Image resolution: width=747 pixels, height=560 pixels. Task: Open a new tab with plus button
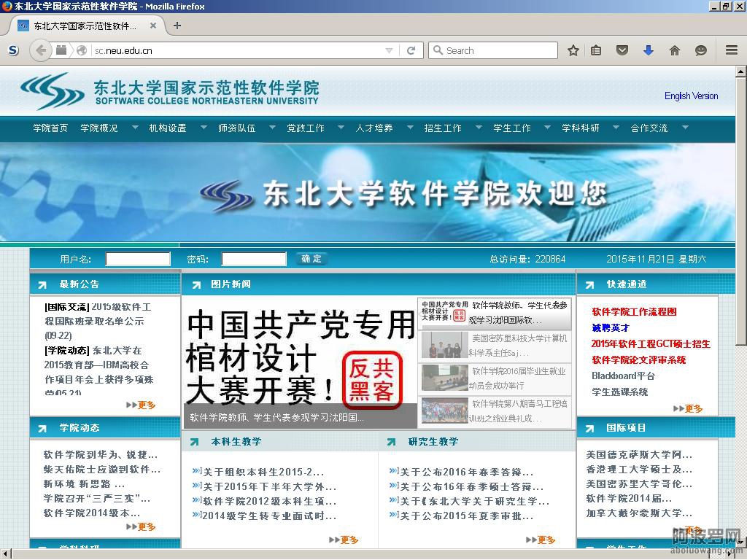[x=177, y=26]
